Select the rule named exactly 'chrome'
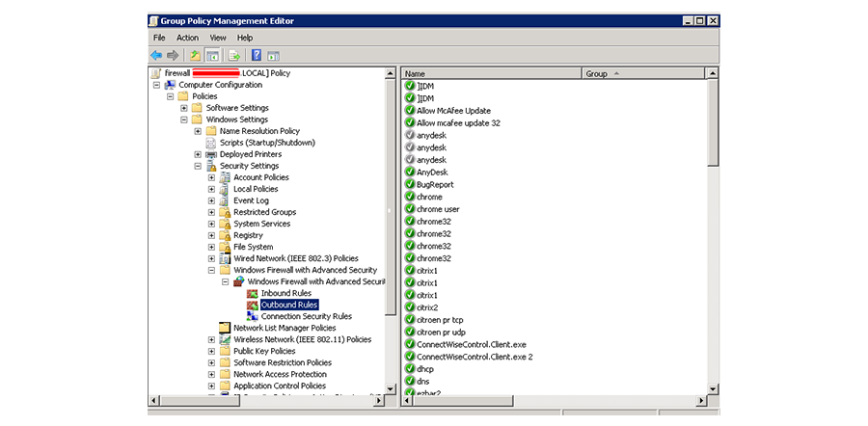This screenshot has height=426, width=868. click(429, 197)
